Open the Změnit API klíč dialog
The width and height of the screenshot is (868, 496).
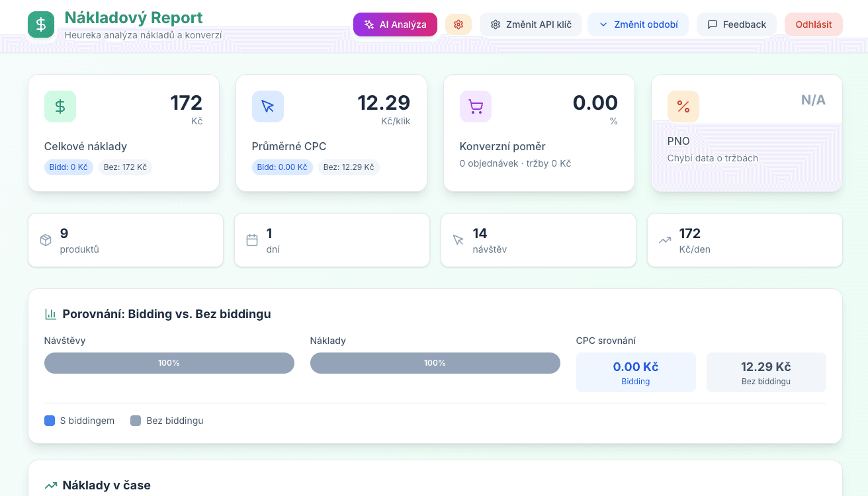point(531,24)
